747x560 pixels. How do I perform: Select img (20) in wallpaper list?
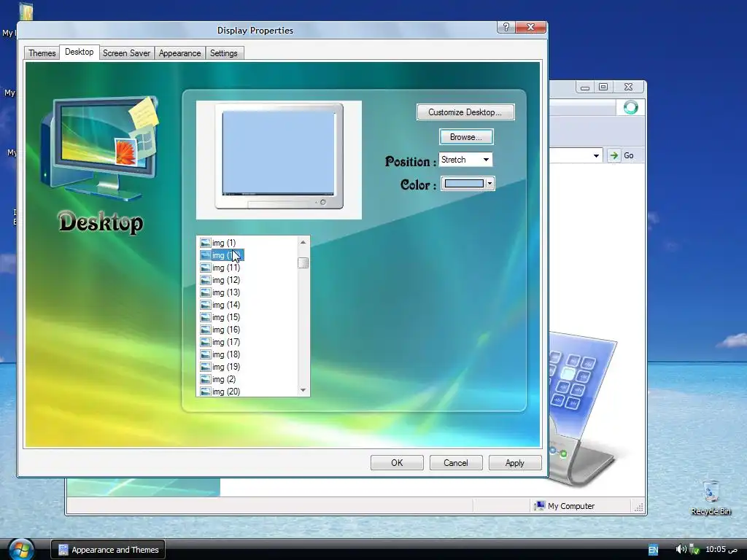point(226,392)
